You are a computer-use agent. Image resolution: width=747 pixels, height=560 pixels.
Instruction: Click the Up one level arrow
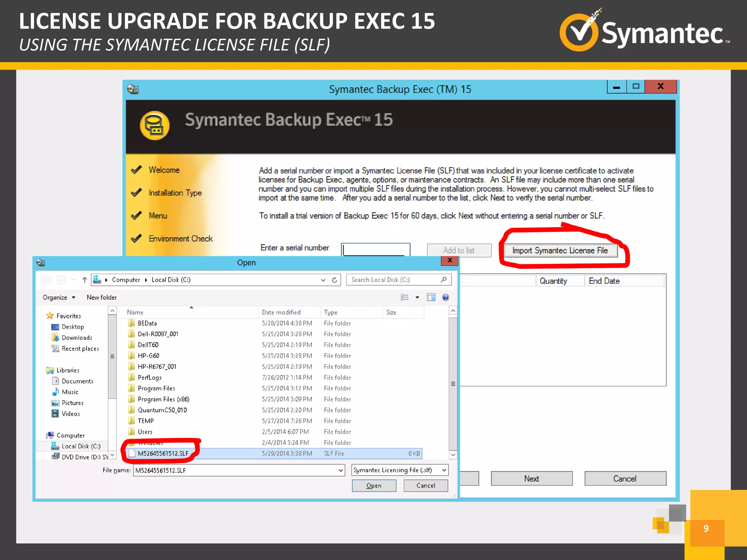point(85,280)
